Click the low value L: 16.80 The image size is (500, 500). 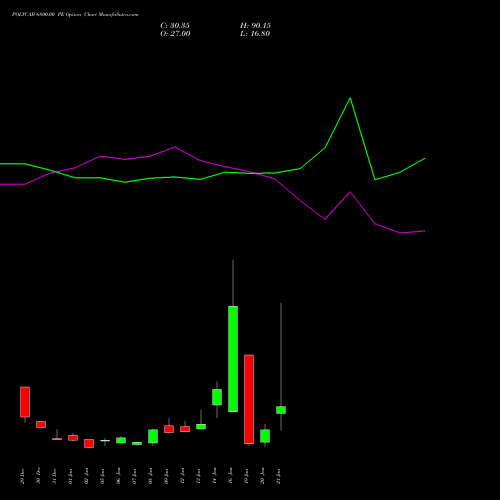[255, 34]
